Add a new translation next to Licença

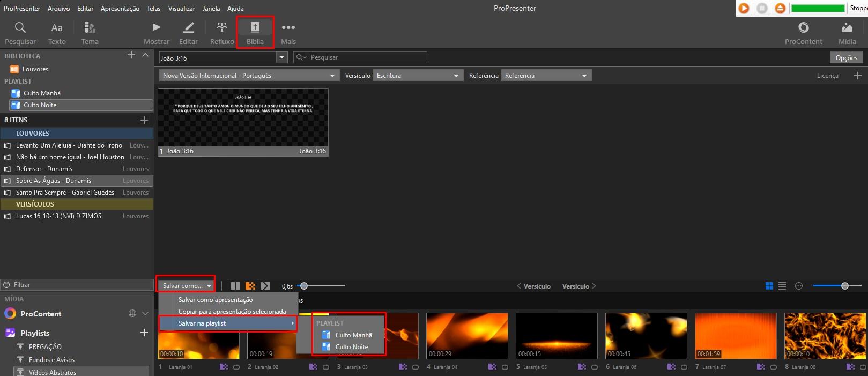(858, 76)
